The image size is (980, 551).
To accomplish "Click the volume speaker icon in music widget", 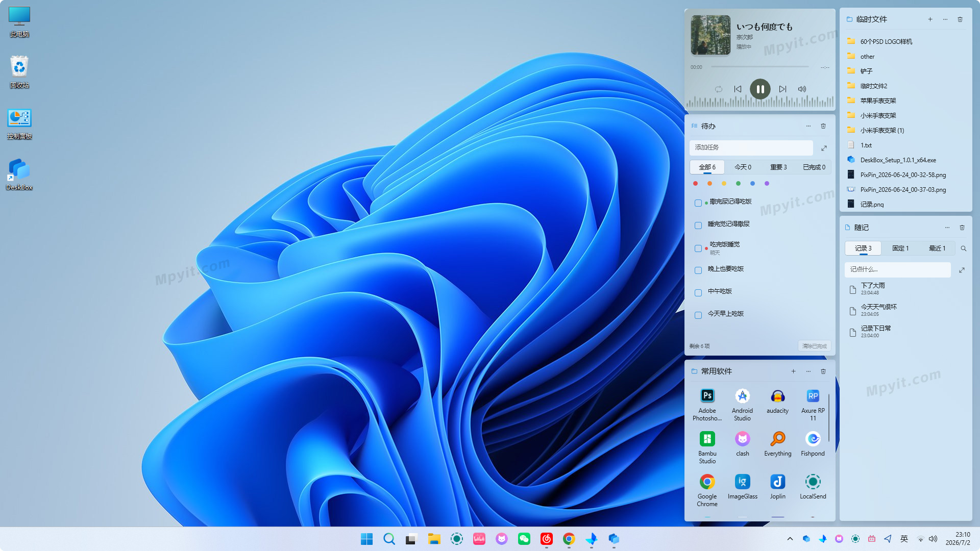I will (802, 89).
